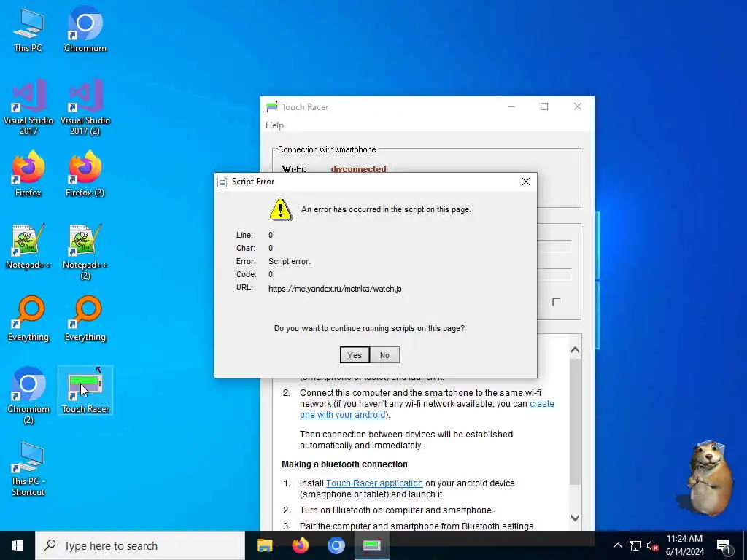Select the Firefox desktop shortcut
The image size is (747, 560).
click(28, 174)
